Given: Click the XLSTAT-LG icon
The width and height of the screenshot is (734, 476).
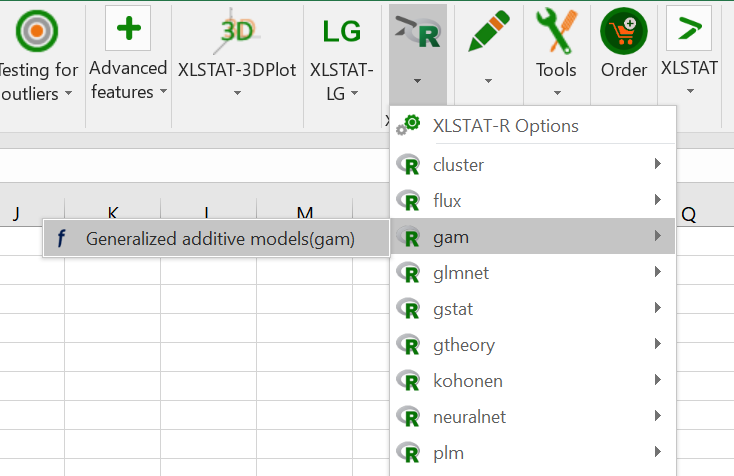Looking at the screenshot, I should point(342,31).
